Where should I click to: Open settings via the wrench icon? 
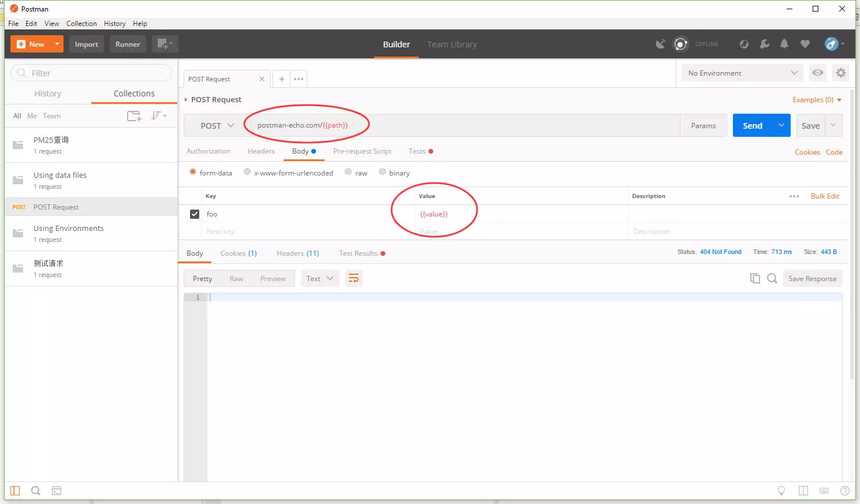click(x=765, y=44)
